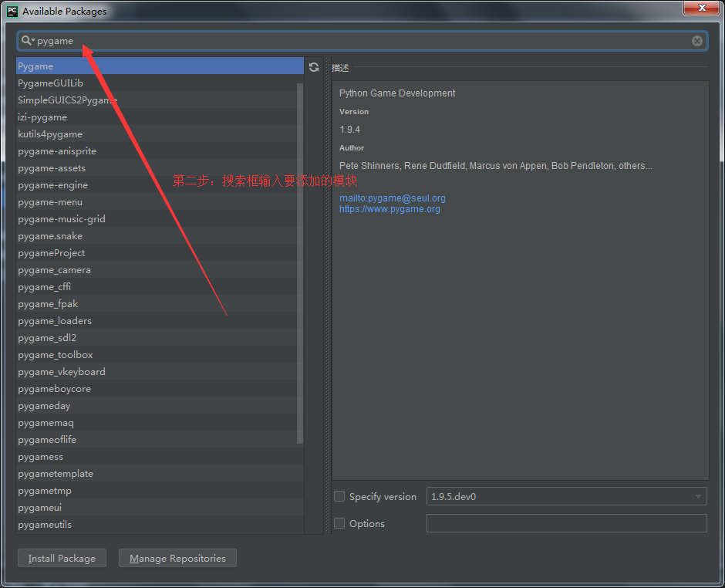This screenshot has width=725, height=588.
Task: Select SimpleGUICS2Pygame in the list
Action: [160, 100]
